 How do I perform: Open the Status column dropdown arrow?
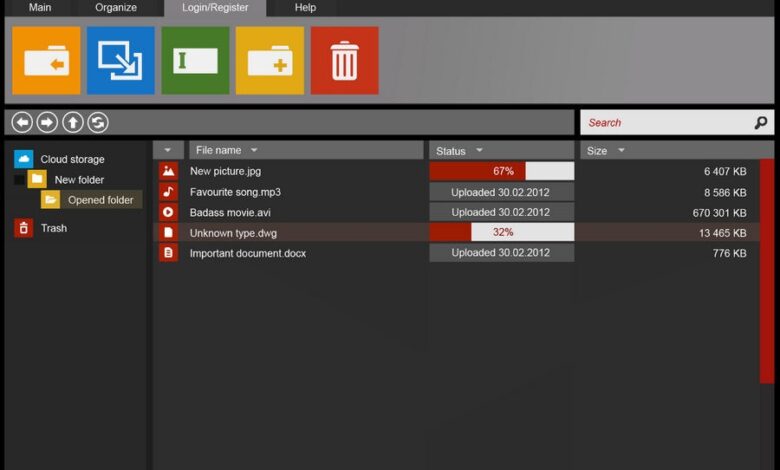pos(480,150)
